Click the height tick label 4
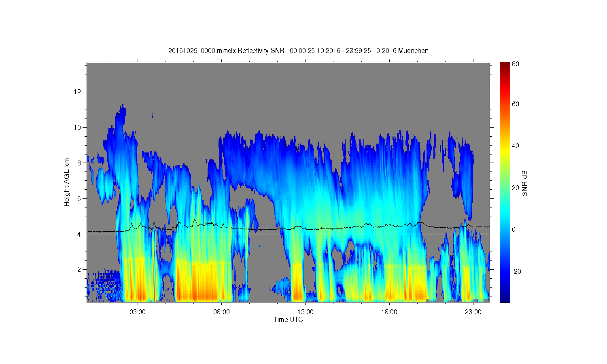Viewport: 607px width, 364px height. coord(80,234)
